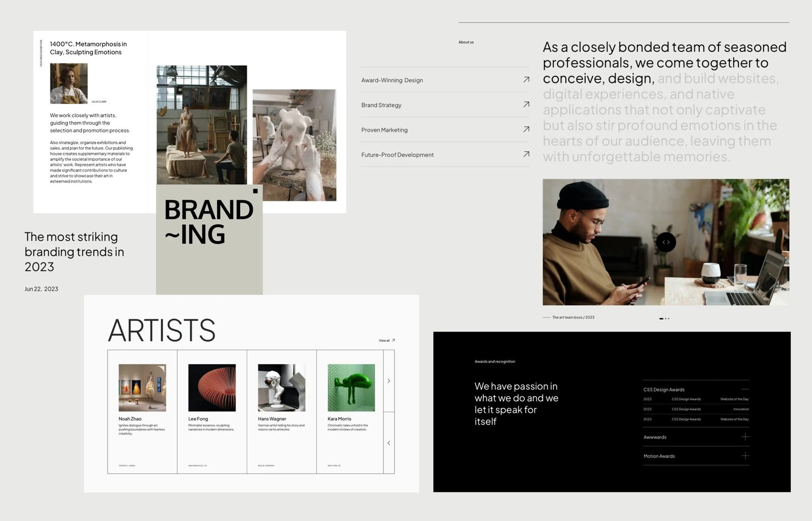Click the arrow icon beside Proven Marketing
This screenshot has height=521, width=812.
coord(526,129)
